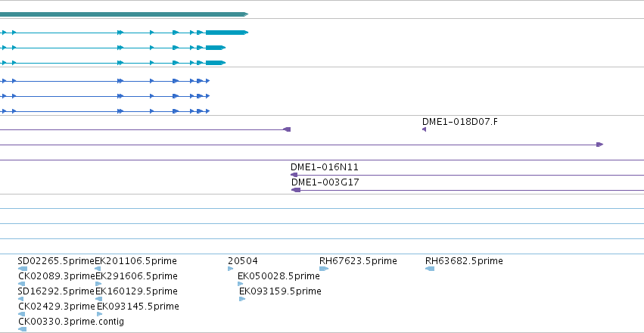Select the EK160129.5prime label
The height and width of the screenshot is (333, 644).
point(136,291)
